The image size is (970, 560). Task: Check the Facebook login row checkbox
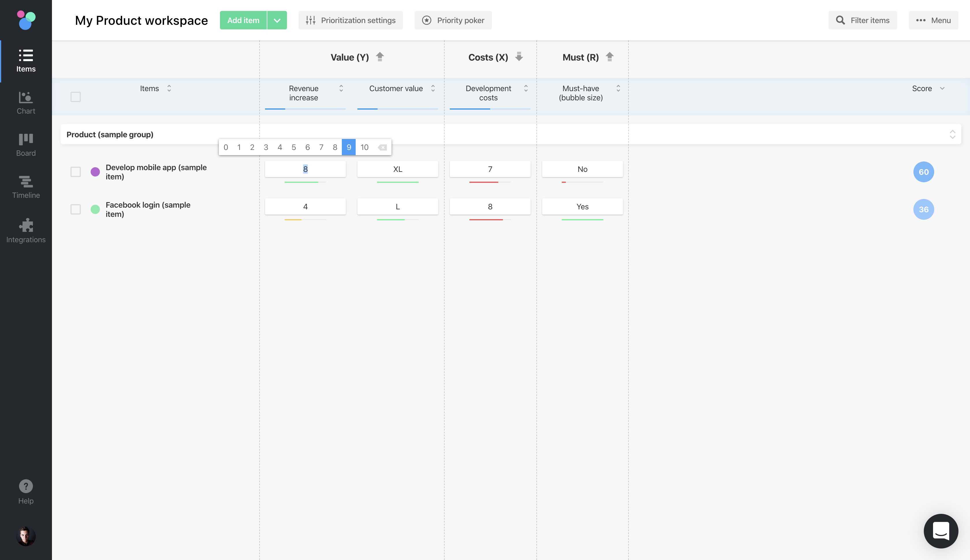point(75,209)
